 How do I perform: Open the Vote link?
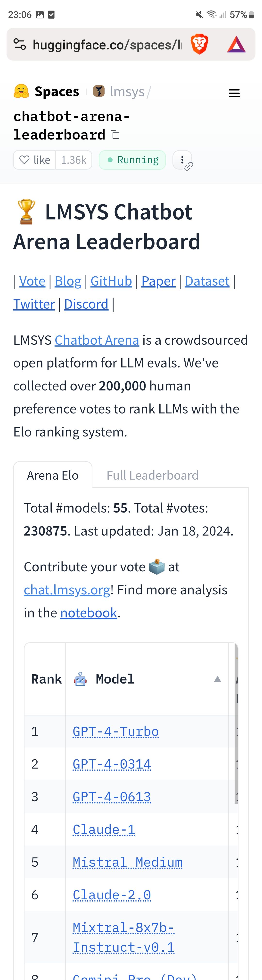[32, 281]
